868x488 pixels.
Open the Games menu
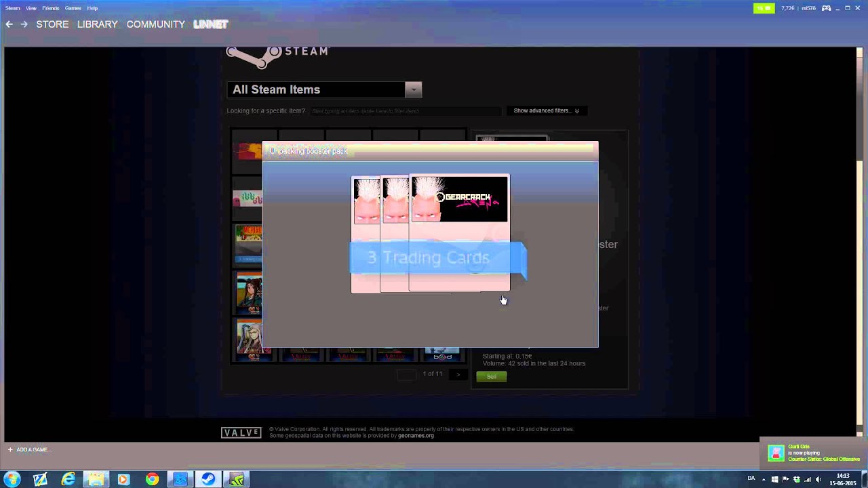73,8
